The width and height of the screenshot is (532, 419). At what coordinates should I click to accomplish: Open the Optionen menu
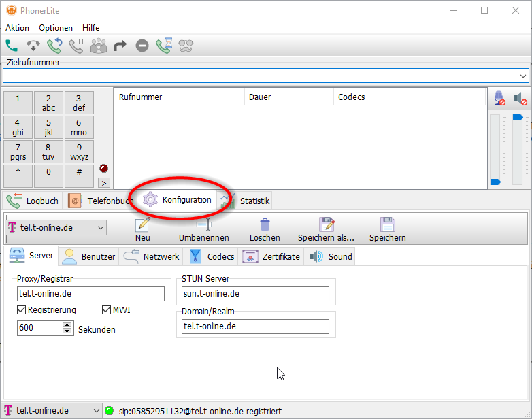(56, 28)
